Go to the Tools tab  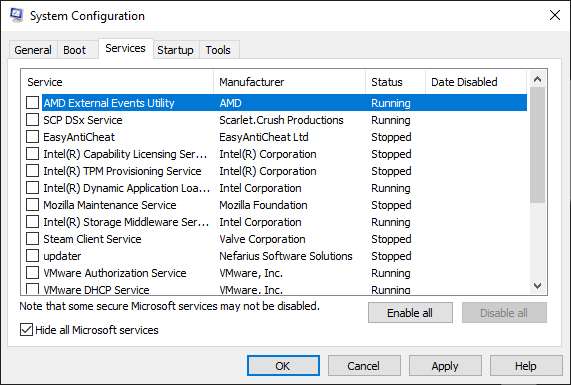click(x=218, y=50)
